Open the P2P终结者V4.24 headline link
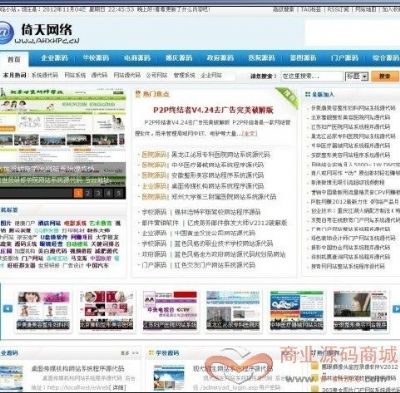 pos(213,110)
